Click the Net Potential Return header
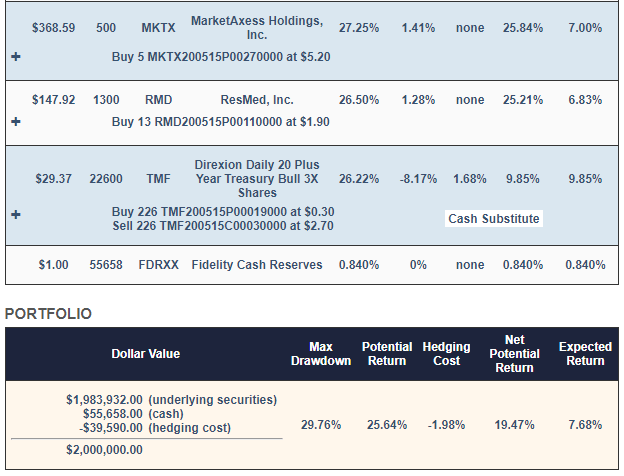Screen dimensions: 624x476 tap(514, 354)
